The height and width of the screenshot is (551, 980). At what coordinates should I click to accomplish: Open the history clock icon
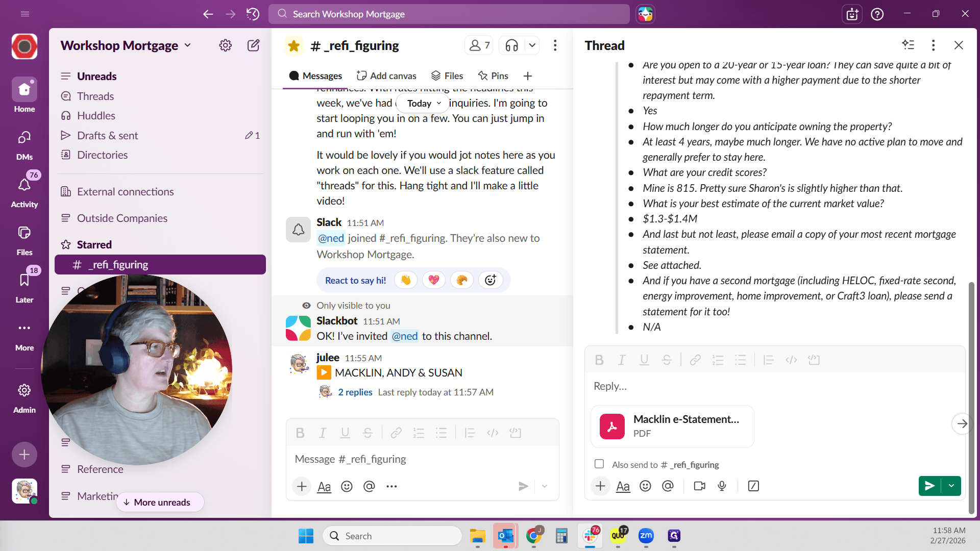pyautogui.click(x=253, y=14)
